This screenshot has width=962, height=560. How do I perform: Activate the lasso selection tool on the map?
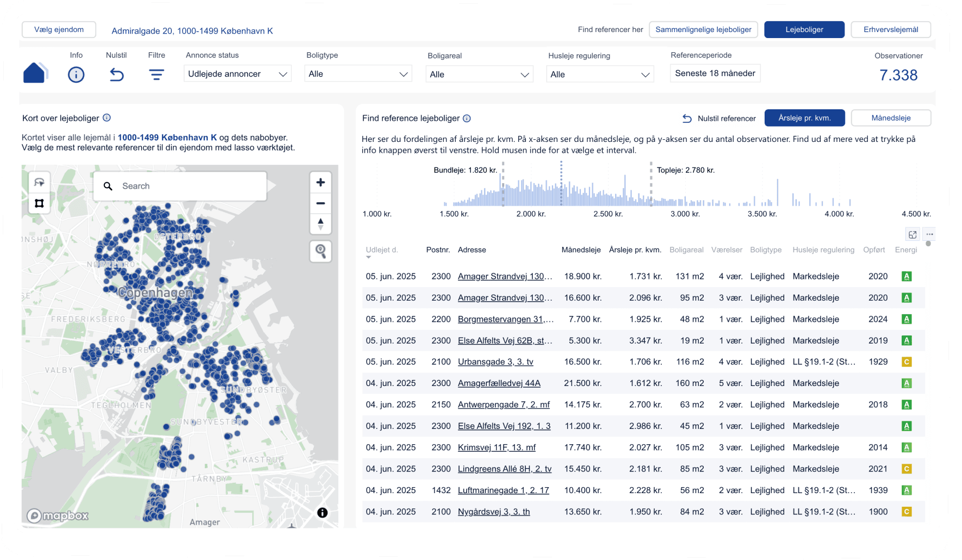click(40, 182)
